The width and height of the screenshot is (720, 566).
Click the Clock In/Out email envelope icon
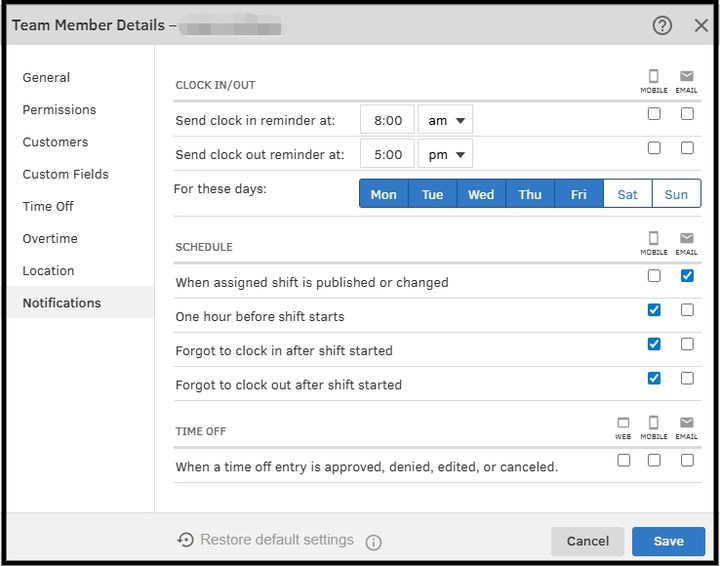pos(687,76)
